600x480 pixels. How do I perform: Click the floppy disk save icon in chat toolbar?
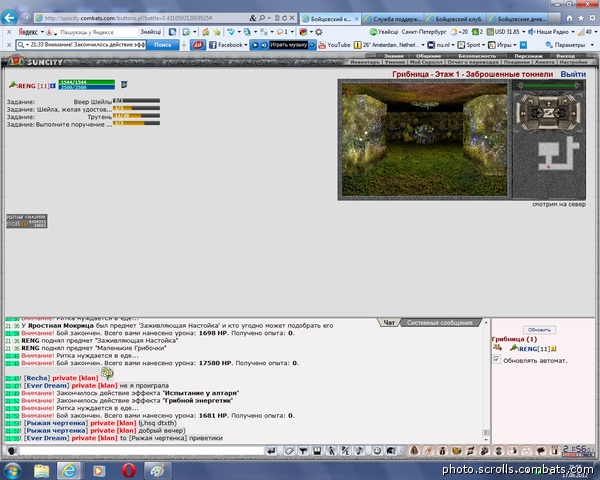tap(317, 451)
